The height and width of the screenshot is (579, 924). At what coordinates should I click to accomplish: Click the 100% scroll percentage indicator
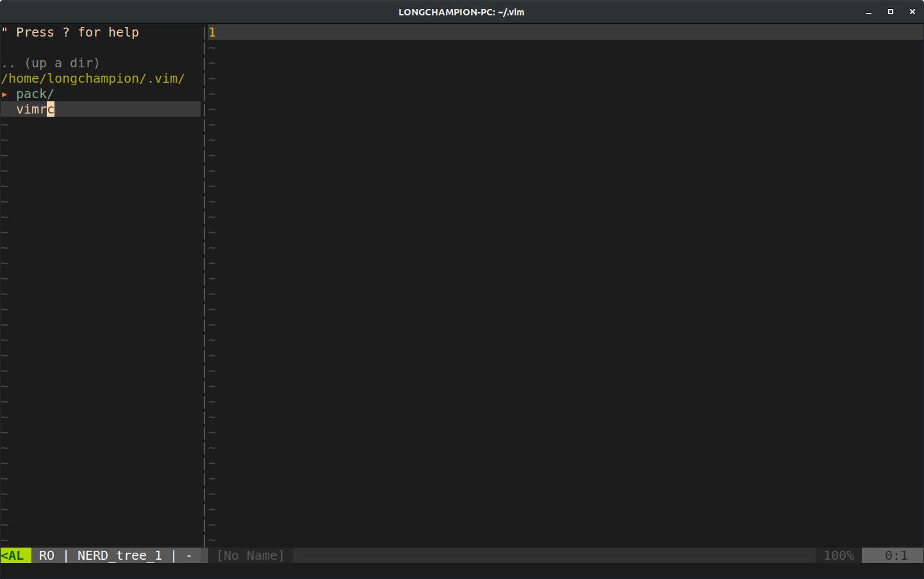click(838, 555)
